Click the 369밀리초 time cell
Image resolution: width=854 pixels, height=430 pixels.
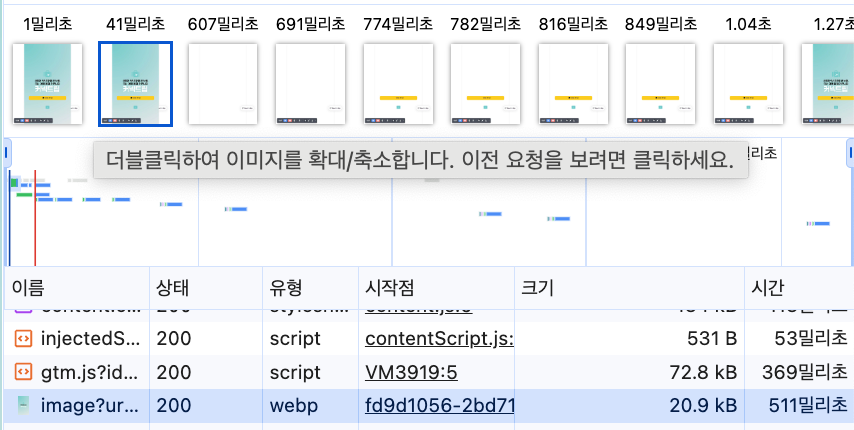pyautogui.click(x=799, y=372)
